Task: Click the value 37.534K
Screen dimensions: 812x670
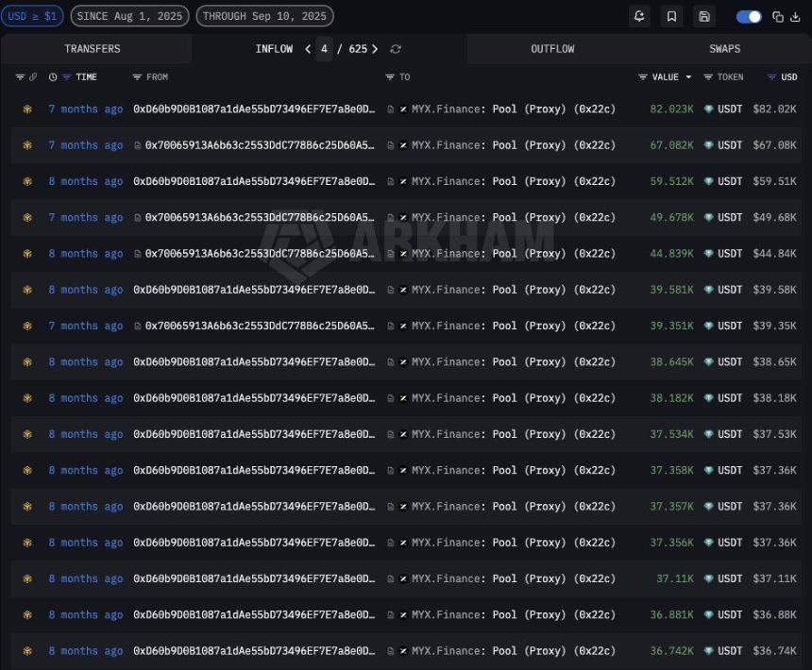Action: 671,434
